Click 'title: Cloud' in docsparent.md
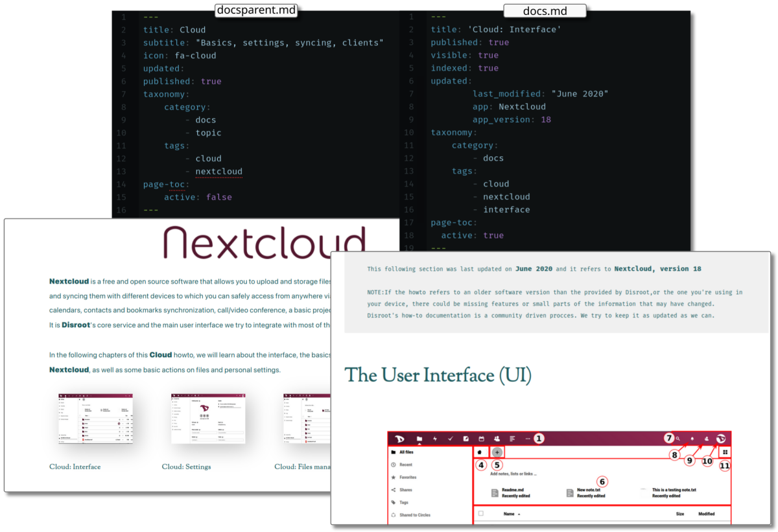Image resolution: width=778 pixels, height=532 pixels. pyautogui.click(x=174, y=30)
